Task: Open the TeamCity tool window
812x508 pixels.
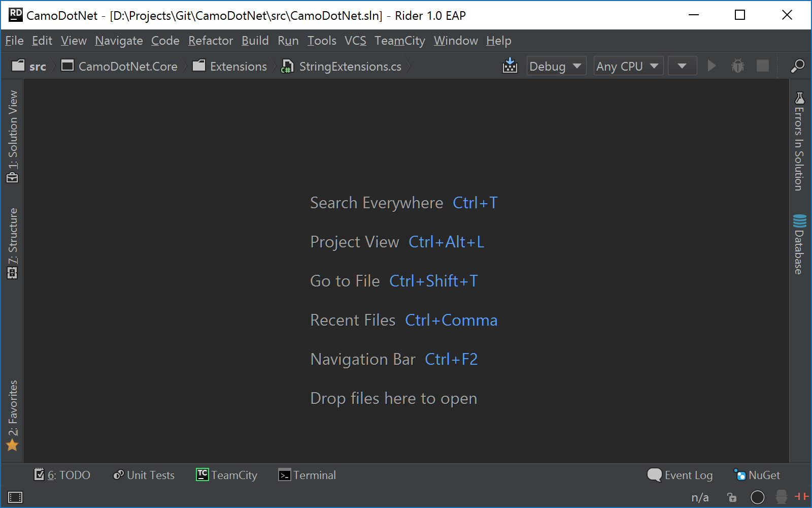Action: (227, 475)
